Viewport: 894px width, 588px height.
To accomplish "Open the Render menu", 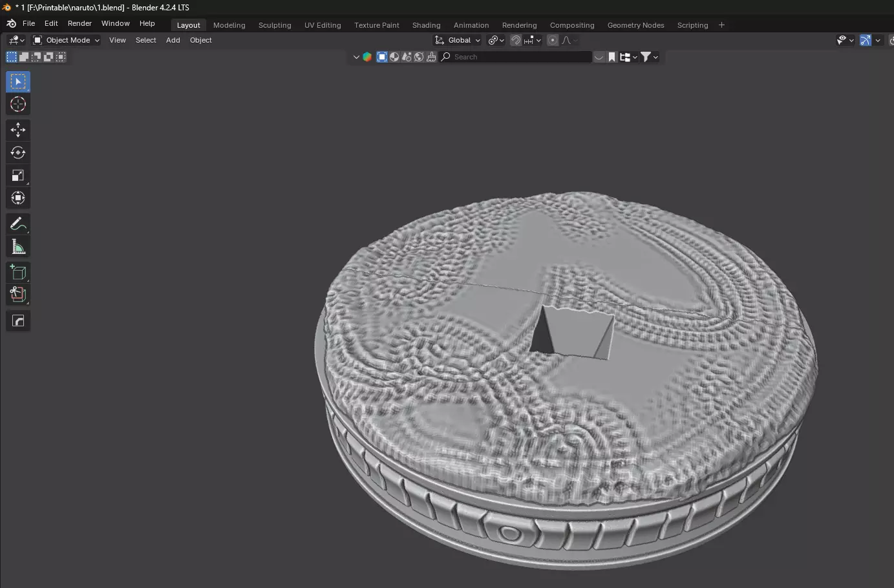I will pos(80,23).
